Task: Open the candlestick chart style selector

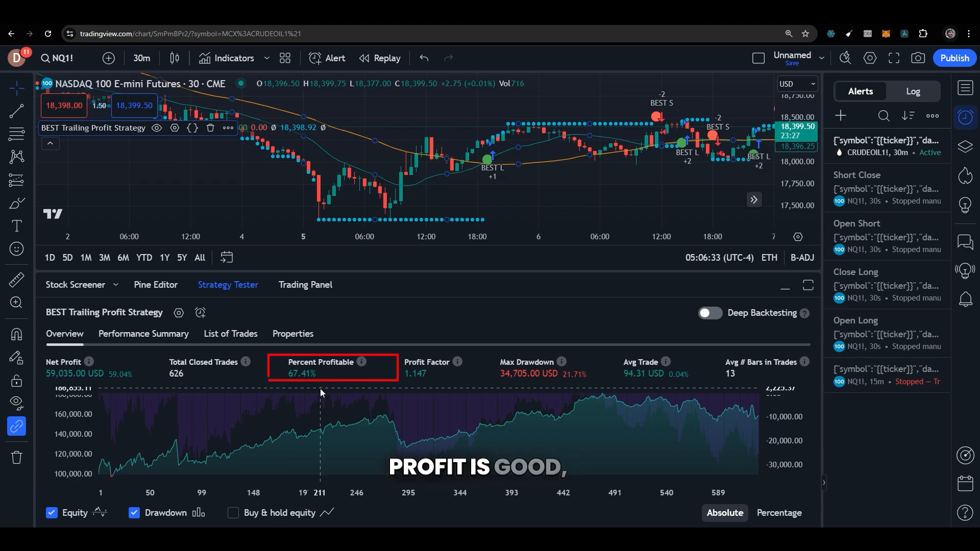Action: [175, 58]
